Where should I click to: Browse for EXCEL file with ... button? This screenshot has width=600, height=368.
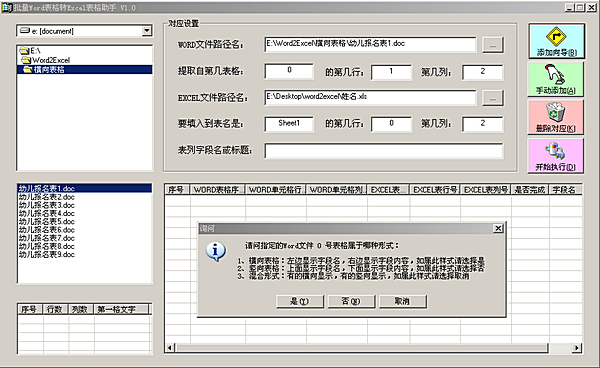492,98
